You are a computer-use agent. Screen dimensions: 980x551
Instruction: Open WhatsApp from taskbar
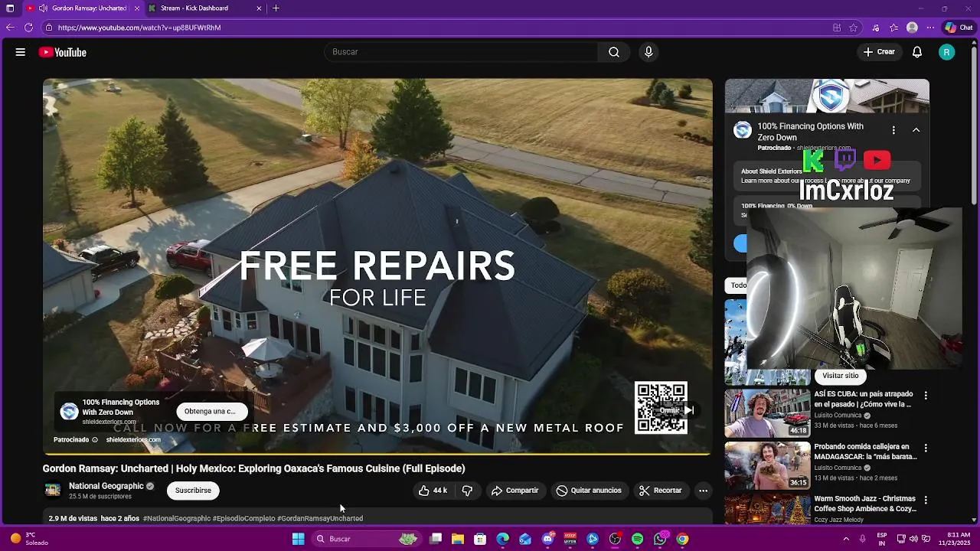point(660,539)
